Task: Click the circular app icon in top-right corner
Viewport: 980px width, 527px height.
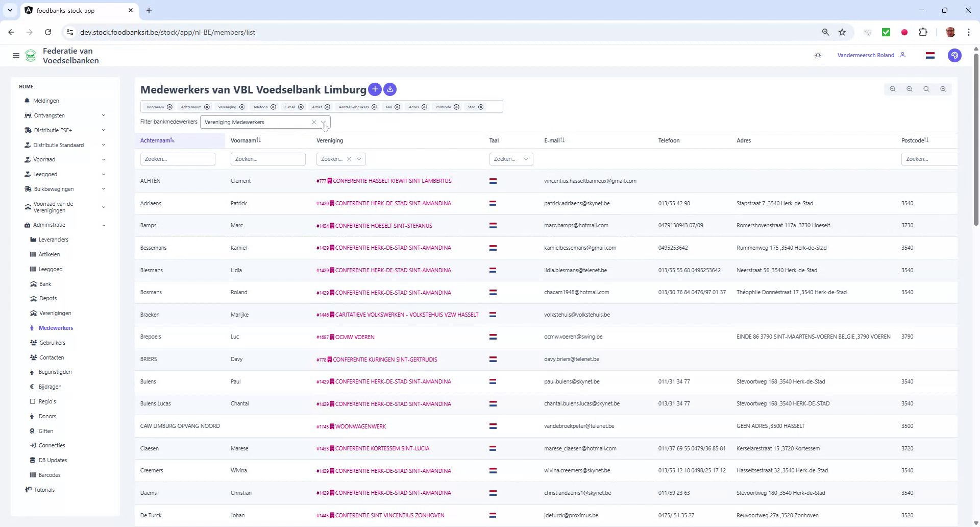Action: point(954,55)
